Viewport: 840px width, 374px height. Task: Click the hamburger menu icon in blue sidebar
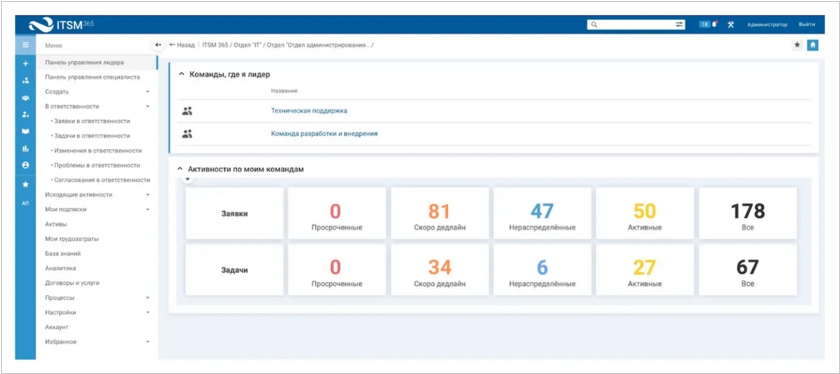pyautogui.click(x=25, y=45)
